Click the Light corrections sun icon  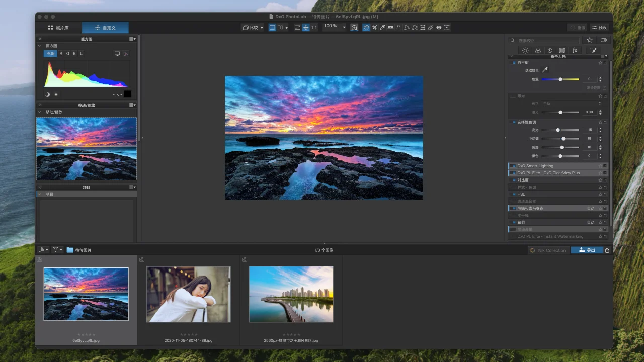coord(525,51)
